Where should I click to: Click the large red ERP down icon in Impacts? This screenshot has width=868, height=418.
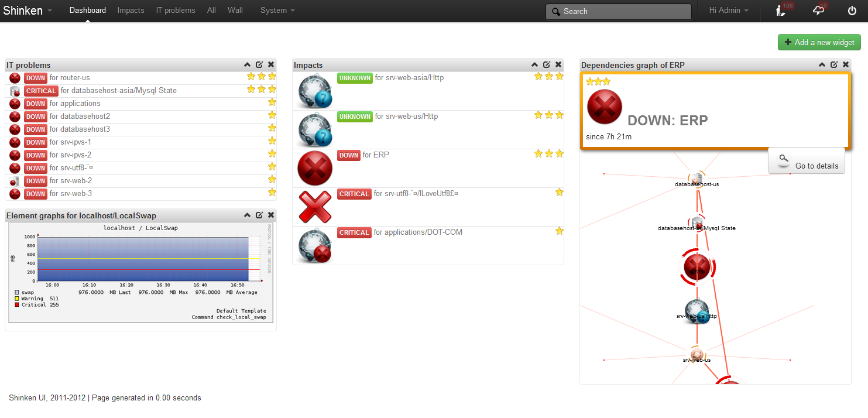tap(315, 168)
